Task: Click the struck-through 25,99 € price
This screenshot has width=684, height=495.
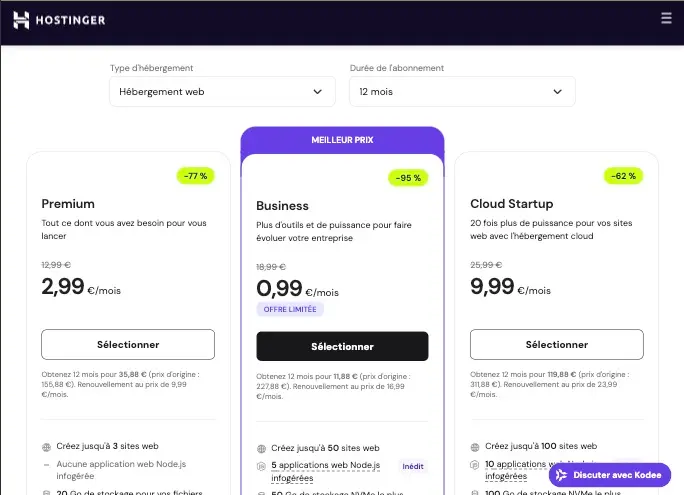Action: (486, 265)
